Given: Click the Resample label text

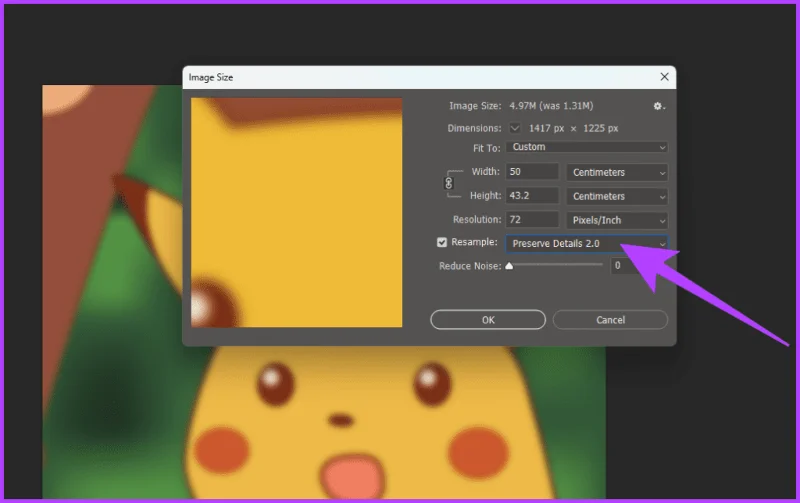Looking at the screenshot, I should click(474, 242).
